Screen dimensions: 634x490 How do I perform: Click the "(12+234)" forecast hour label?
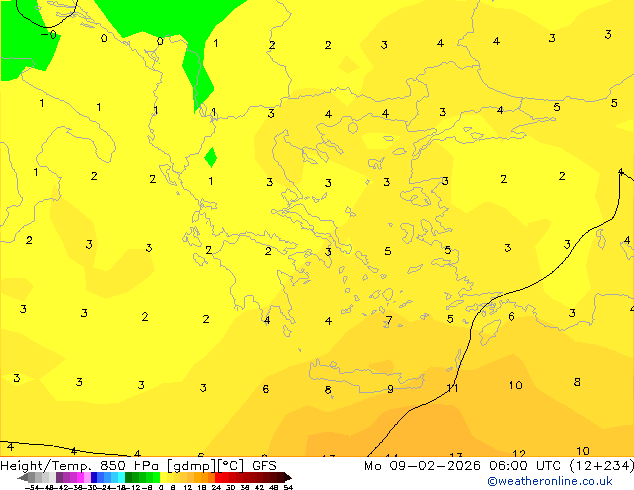601,466
